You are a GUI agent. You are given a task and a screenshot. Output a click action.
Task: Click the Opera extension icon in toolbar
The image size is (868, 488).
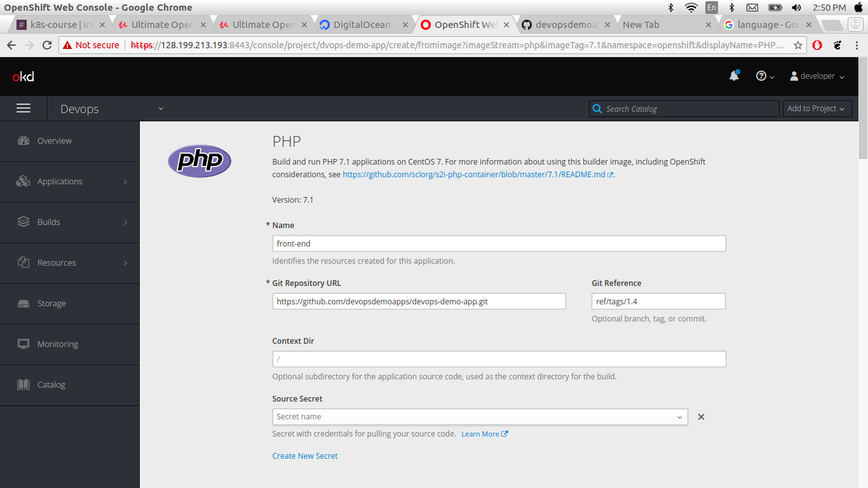point(818,45)
